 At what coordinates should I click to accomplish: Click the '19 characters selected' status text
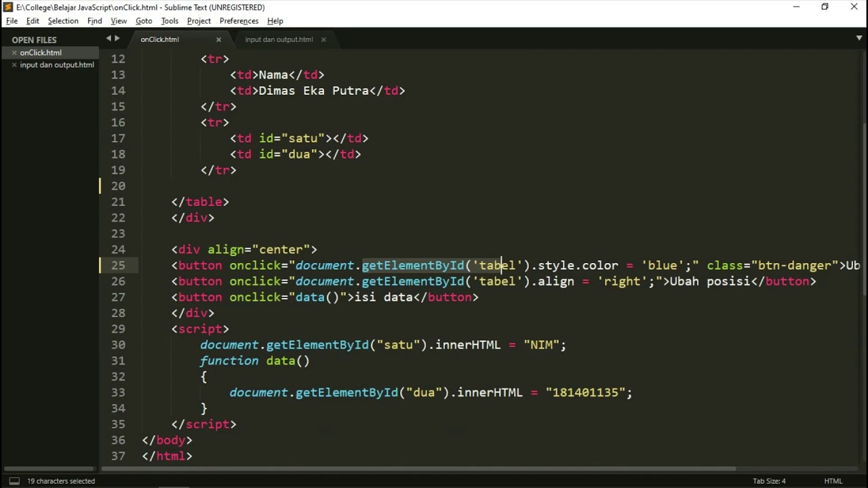point(61,481)
